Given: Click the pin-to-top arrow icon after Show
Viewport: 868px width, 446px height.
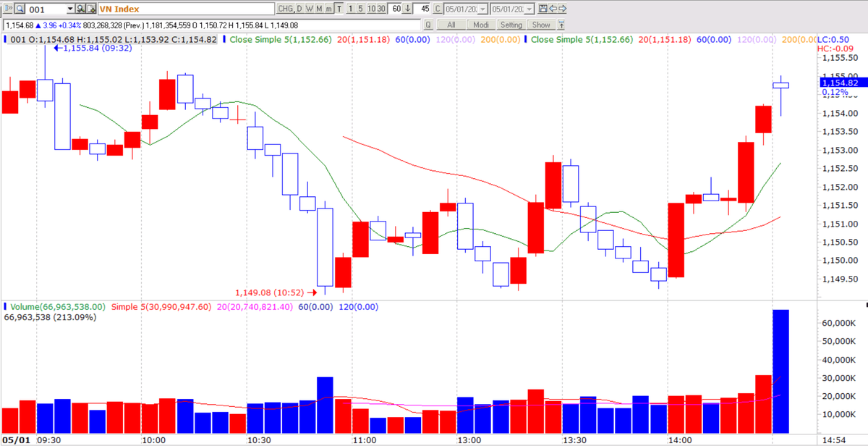Looking at the screenshot, I should coord(561,25).
